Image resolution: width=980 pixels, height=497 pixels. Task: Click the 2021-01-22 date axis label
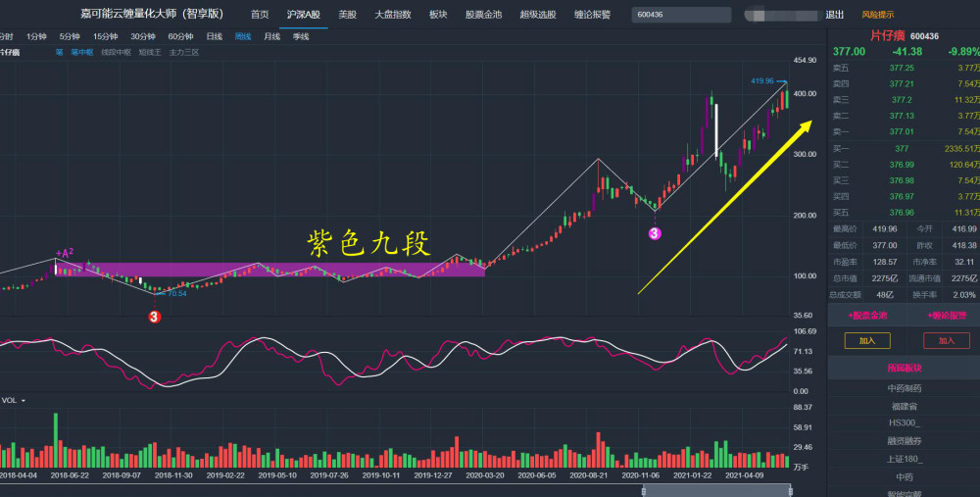692,475
